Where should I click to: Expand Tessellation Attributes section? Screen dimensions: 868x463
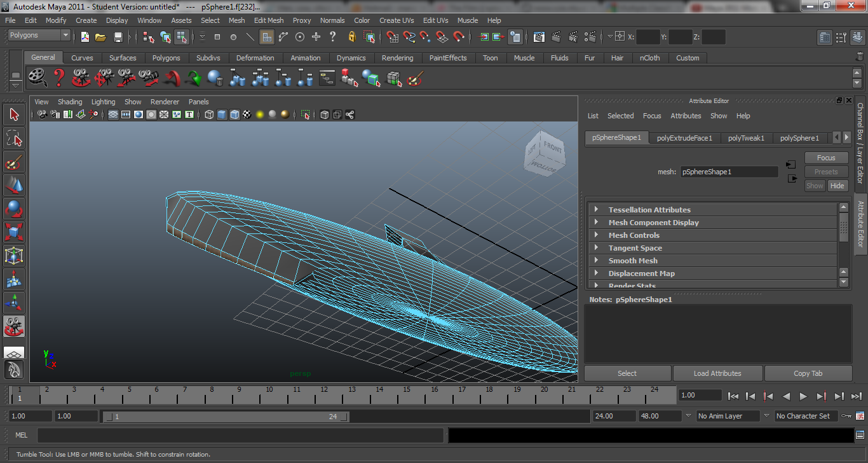pyautogui.click(x=712, y=210)
